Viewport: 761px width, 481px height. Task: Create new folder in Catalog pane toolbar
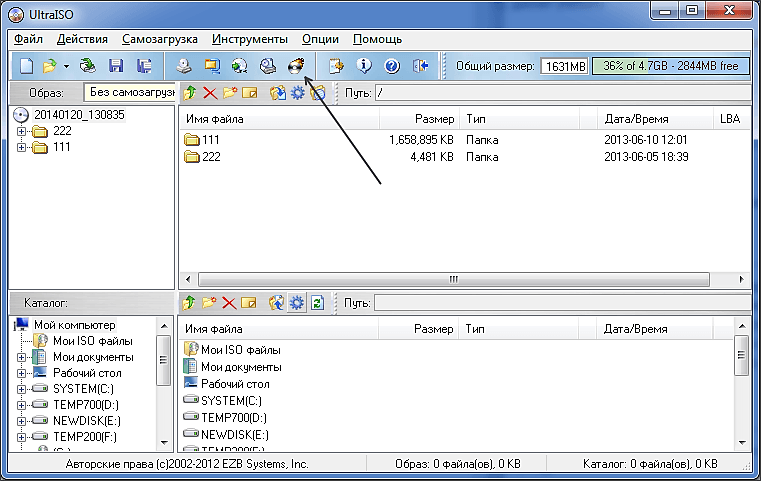tap(209, 303)
